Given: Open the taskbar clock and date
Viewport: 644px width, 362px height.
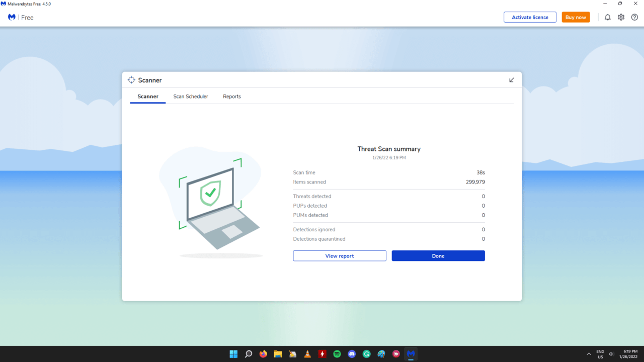Looking at the screenshot, I should click(x=629, y=354).
